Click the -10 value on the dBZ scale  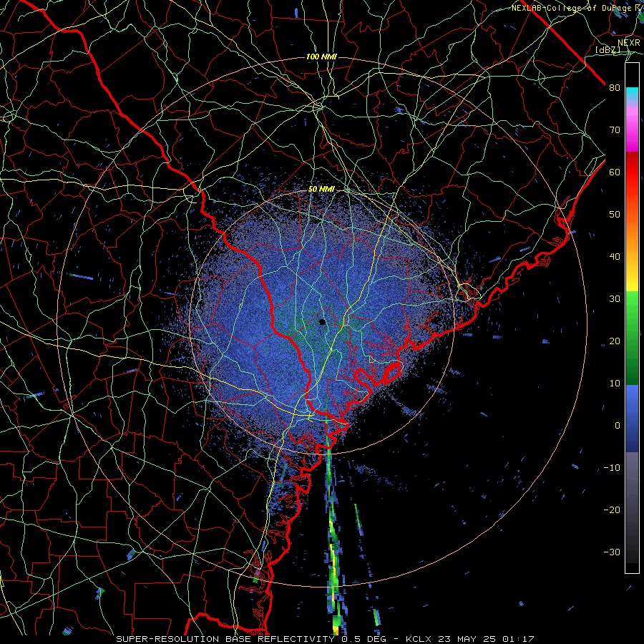[x=612, y=468]
